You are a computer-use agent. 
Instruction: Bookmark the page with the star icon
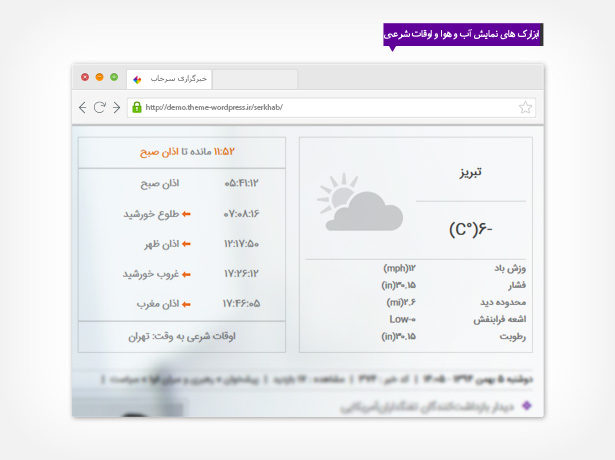[x=526, y=107]
